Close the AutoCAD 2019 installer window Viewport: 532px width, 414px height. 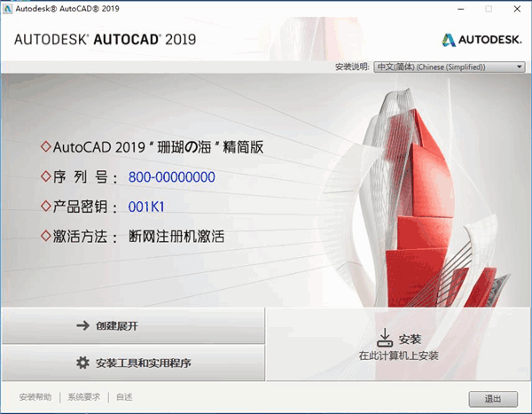515,8
